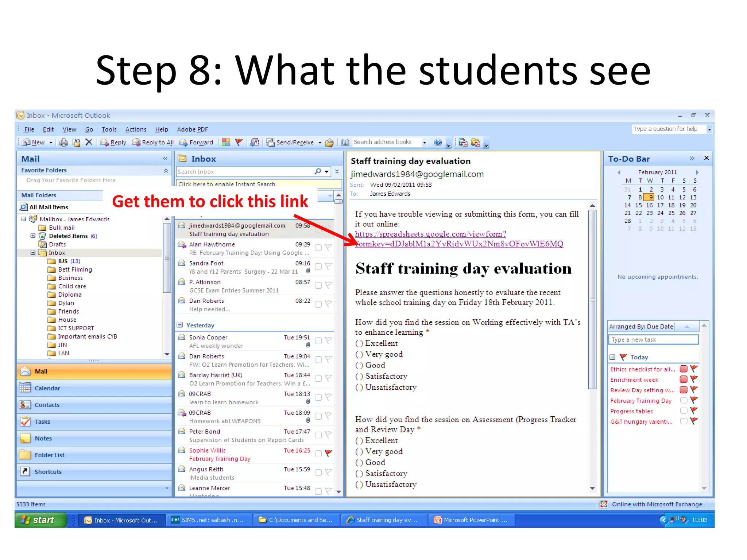
Task: Collapse the Today task group
Action: coord(612,357)
